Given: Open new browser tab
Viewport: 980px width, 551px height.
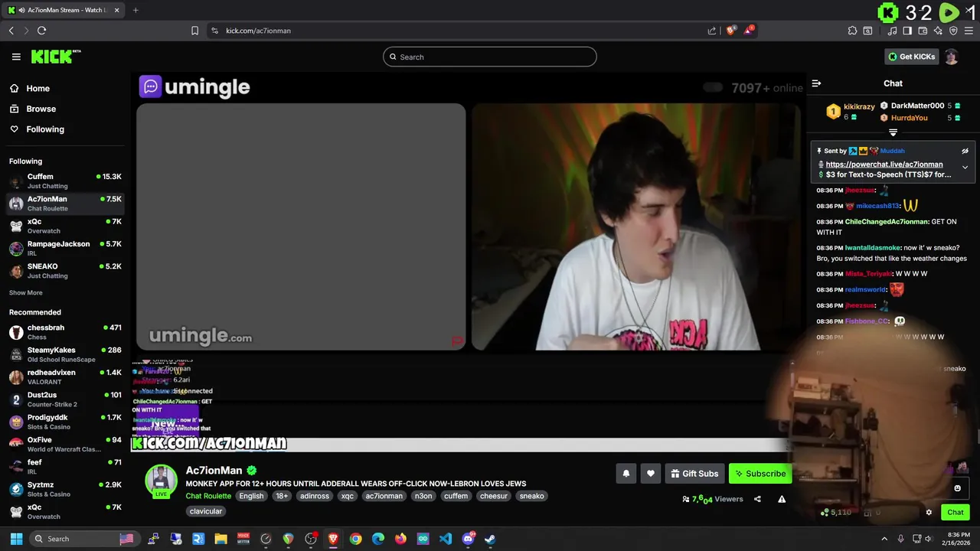Looking at the screenshot, I should [x=136, y=10].
